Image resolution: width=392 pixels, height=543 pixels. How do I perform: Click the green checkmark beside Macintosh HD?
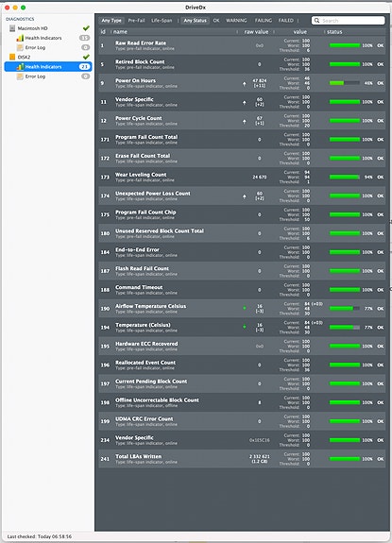point(86,28)
